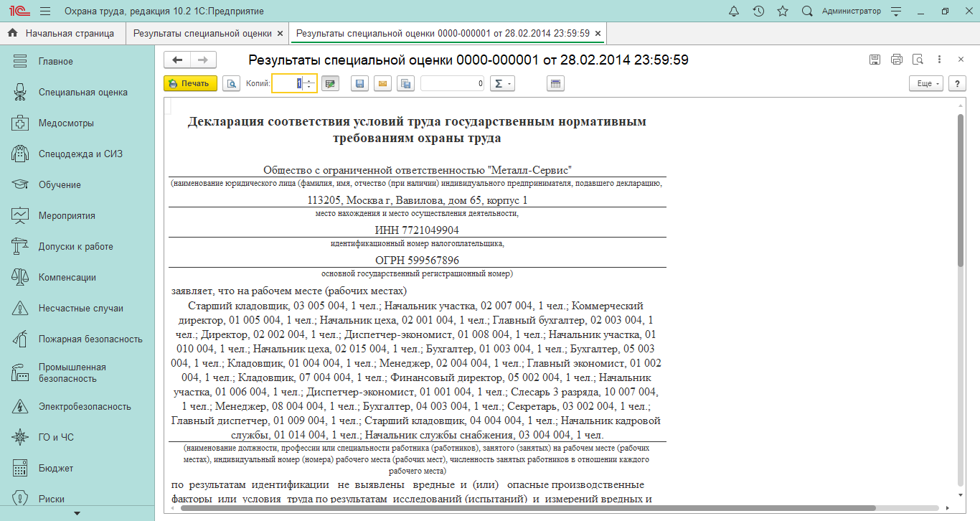Click the horizontal scrollbar of the document

(527, 508)
